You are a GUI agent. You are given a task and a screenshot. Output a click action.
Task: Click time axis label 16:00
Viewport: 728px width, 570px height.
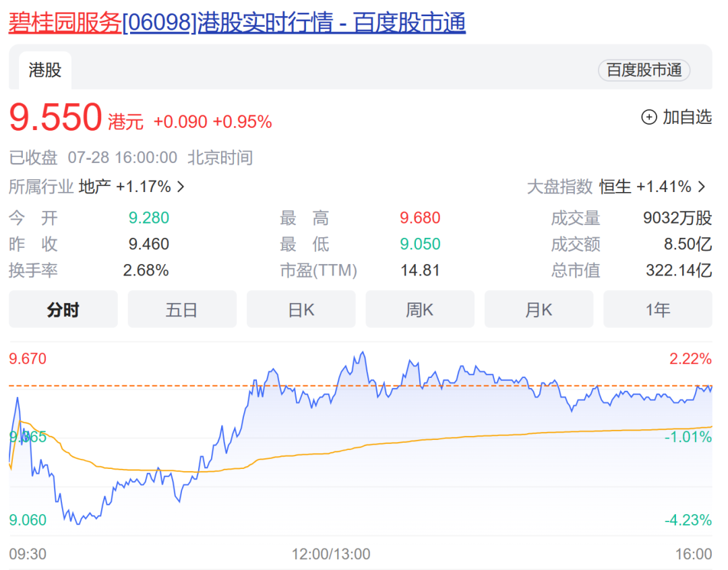pyautogui.click(x=693, y=554)
